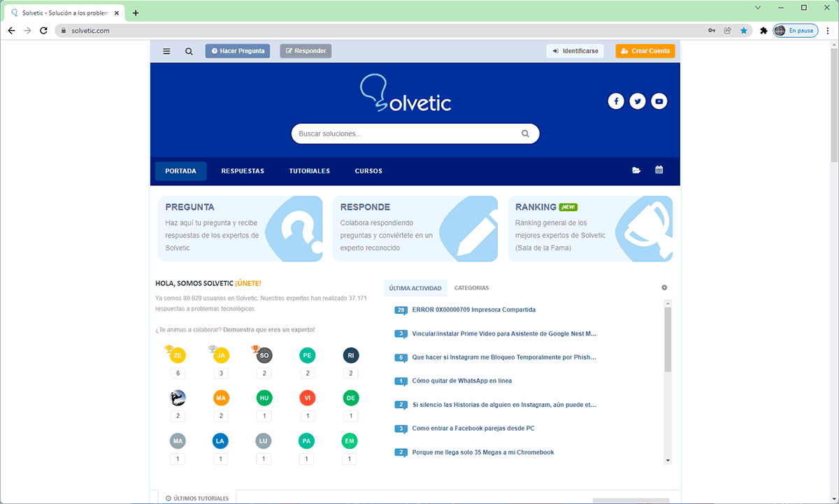Image resolution: width=839 pixels, height=504 pixels.
Task: Open Chrome tab search chevron
Action: pyautogui.click(x=759, y=7)
